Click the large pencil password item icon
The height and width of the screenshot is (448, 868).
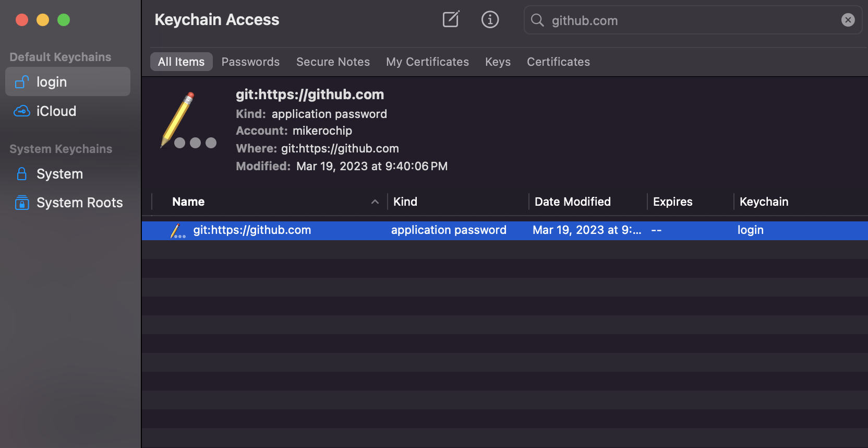pos(189,121)
